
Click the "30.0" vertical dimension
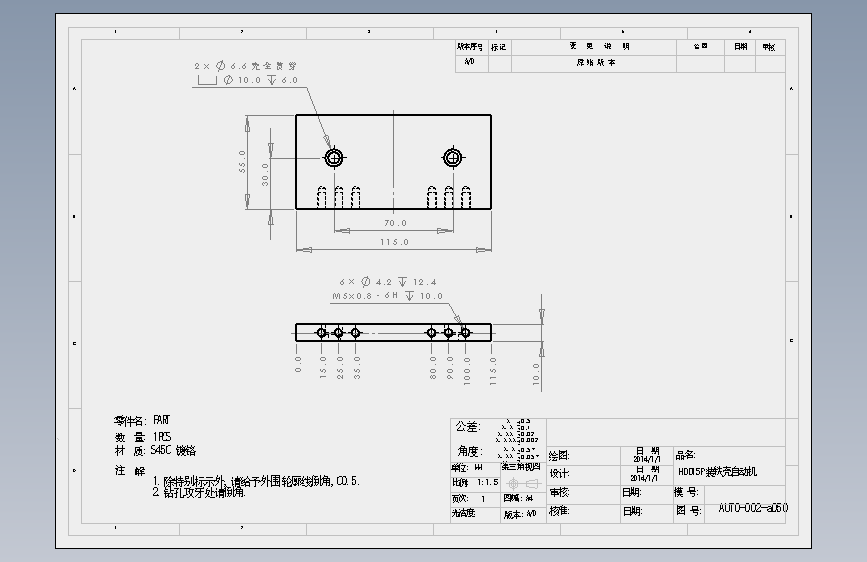click(265, 174)
